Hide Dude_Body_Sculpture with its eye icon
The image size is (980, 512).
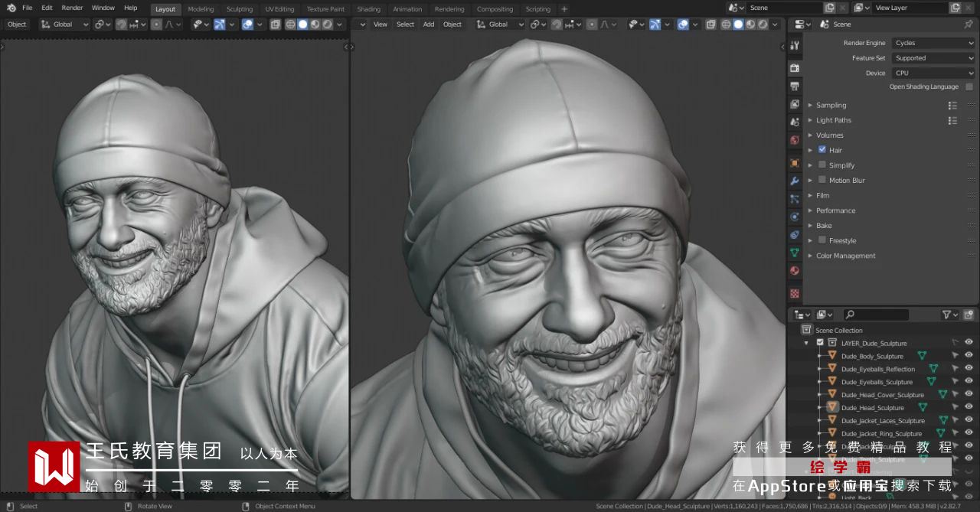coord(969,356)
